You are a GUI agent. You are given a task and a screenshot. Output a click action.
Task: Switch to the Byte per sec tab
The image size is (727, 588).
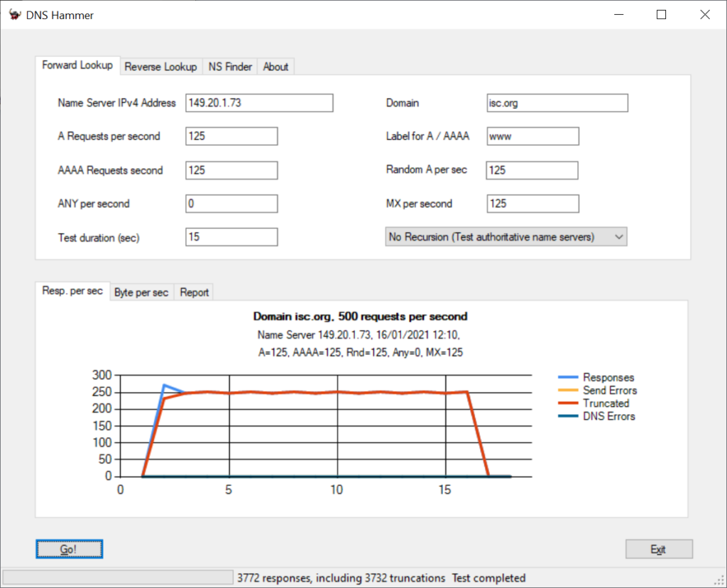click(x=141, y=292)
